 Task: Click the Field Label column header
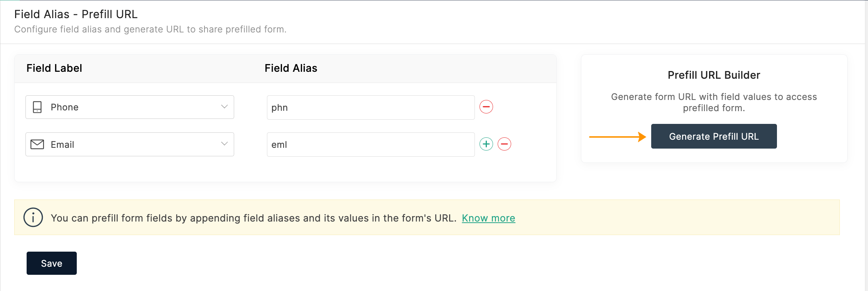(54, 68)
